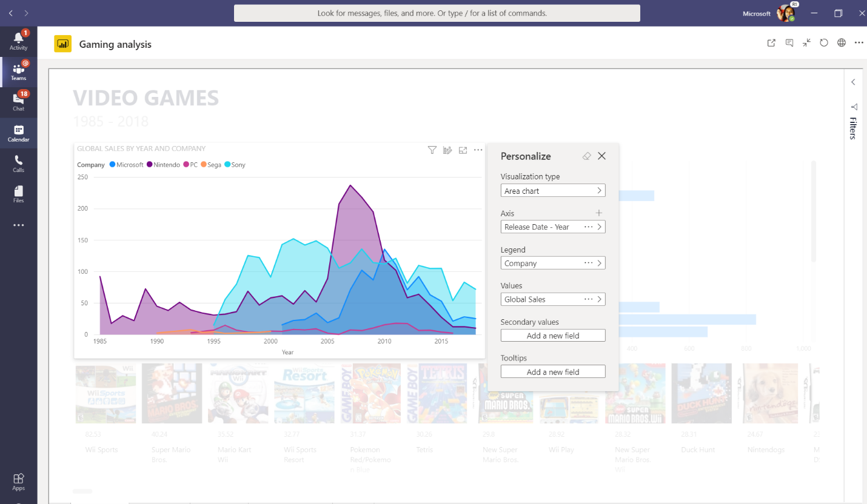867x504 pixels.
Task: Enter focus mode for the chart
Action: tap(463, 150)
